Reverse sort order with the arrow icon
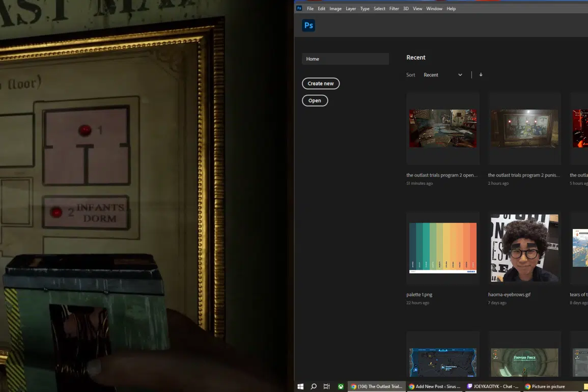588x392 pixels. pyautogui.click(x=481, y=75)
